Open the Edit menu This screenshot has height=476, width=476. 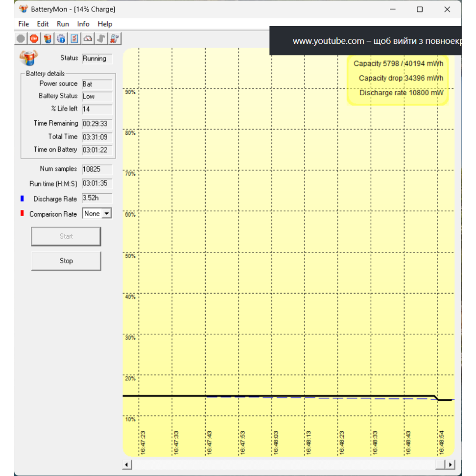[43, 24]
